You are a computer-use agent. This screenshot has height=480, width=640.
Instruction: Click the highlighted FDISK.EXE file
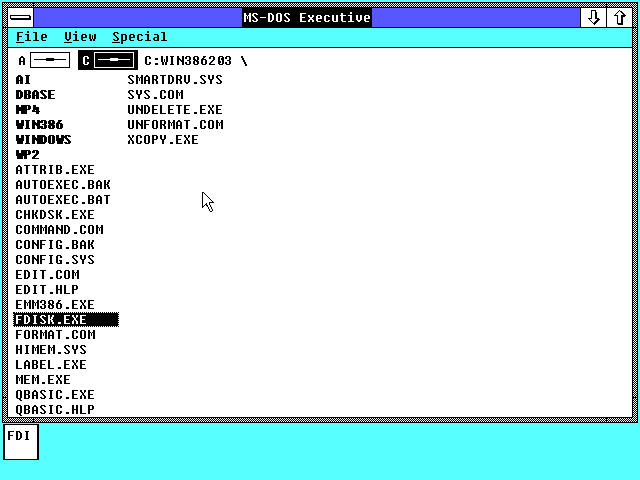[x=66, y=320]
